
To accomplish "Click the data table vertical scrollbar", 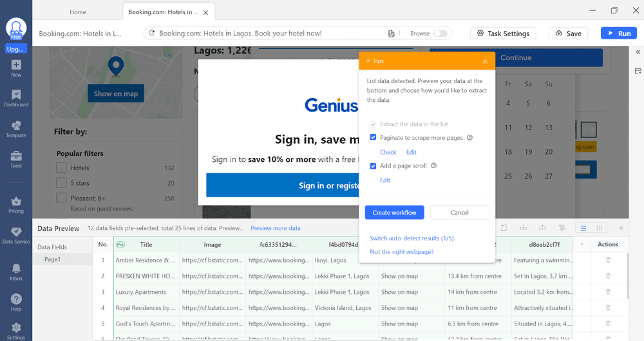I will pyautogui.click(x=627, y=276).
